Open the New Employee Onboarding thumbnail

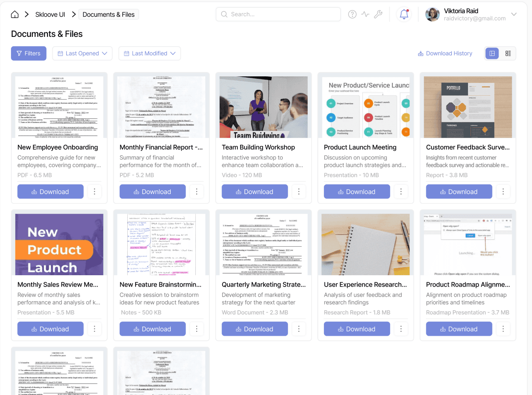[59, 107]
